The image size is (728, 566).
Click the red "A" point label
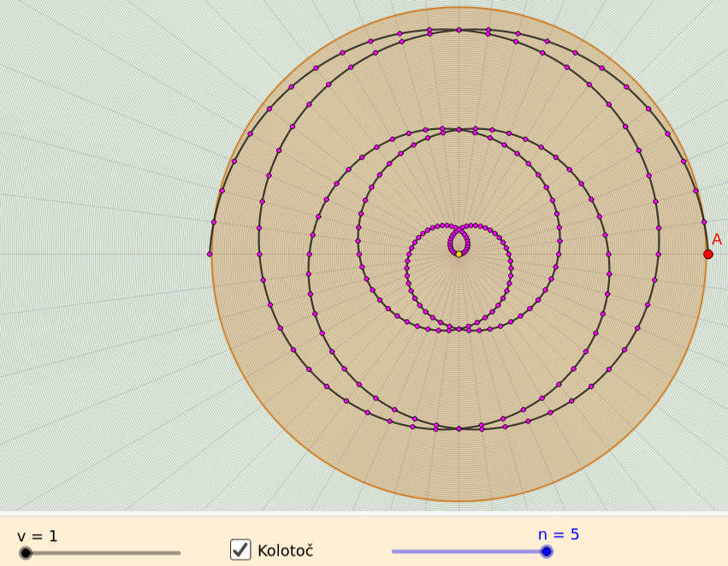pos(717,239)
